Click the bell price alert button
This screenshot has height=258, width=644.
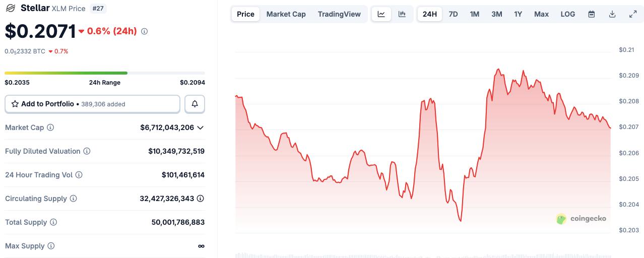(195, 104)
